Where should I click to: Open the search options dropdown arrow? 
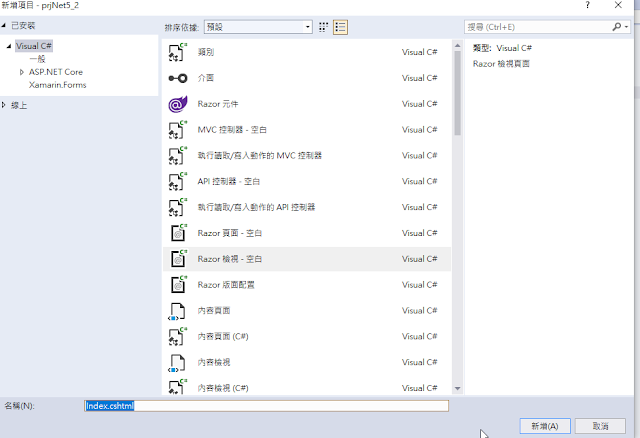coord(626,27)
